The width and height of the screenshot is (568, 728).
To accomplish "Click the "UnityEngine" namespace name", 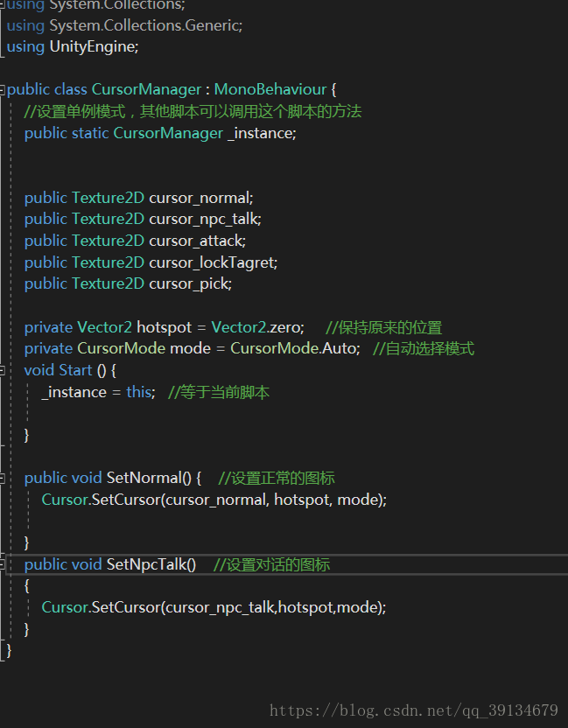I will click(x=93, y=47).
